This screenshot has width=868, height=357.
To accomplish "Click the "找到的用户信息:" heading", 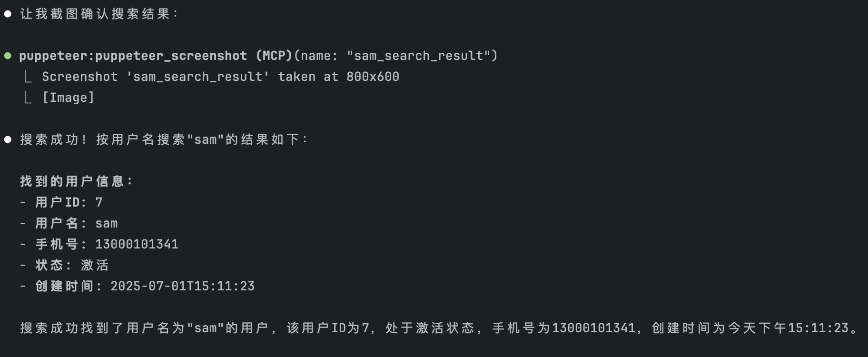I will [x=76, y=181].
